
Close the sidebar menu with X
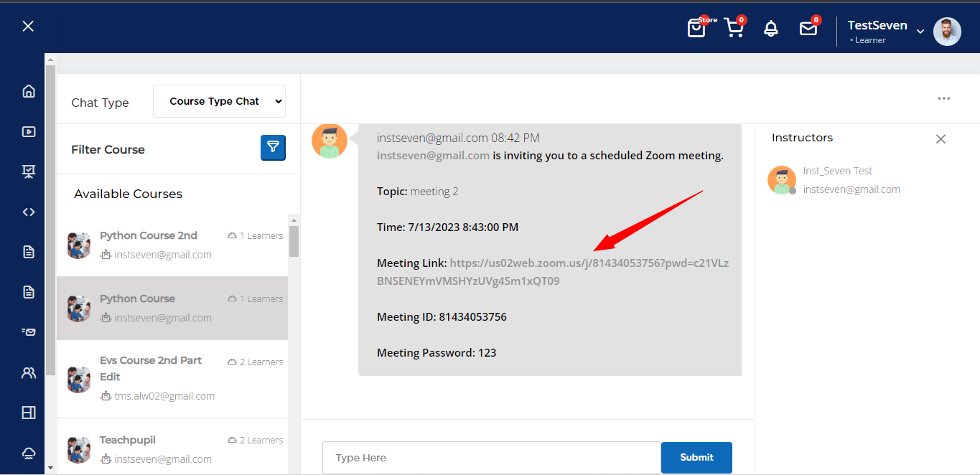coord(28,27)
